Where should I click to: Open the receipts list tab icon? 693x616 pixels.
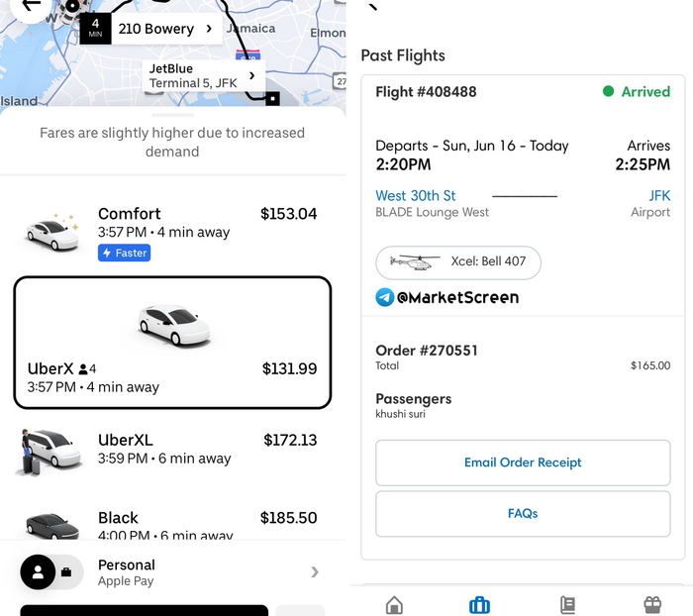click(567, 604)
